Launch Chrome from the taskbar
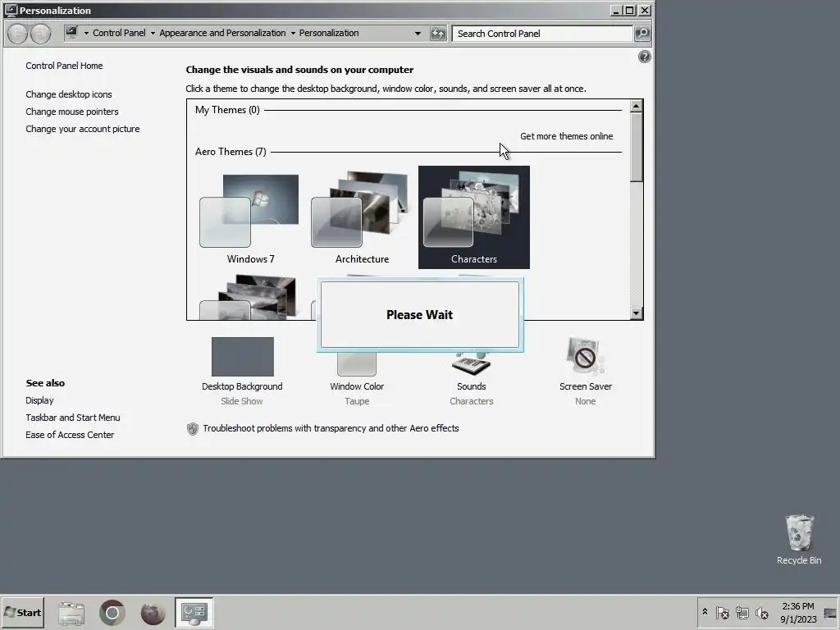This screenshot has height=630, width=840. [x=112, y=613]
